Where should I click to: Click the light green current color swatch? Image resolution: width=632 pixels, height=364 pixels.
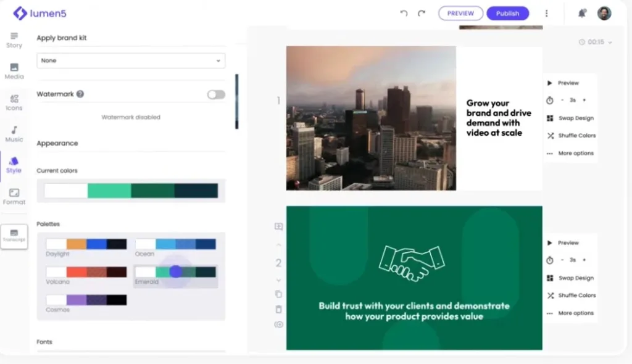point(109,191)
